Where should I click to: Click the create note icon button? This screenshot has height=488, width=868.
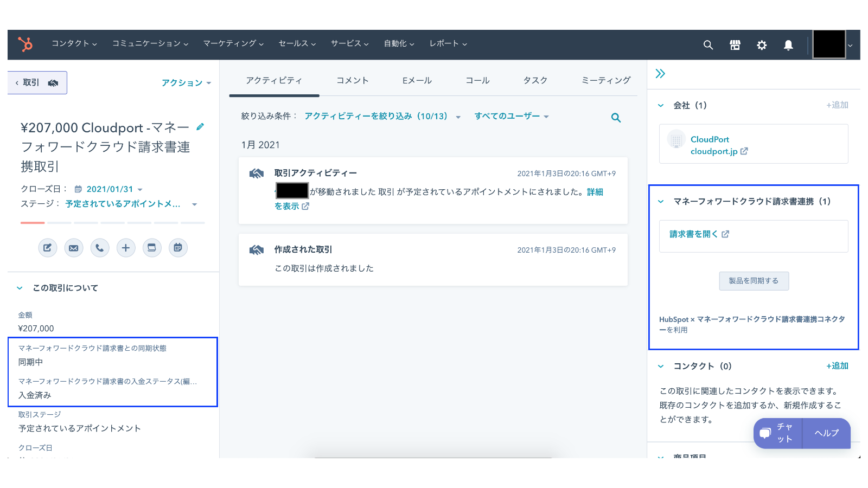point(48,248)
